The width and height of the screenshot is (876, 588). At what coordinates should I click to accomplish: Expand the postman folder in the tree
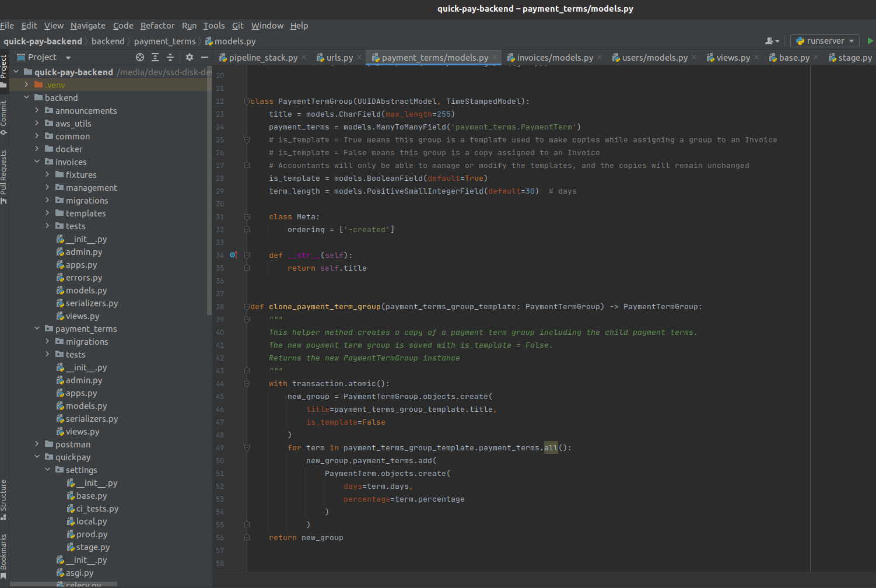coord(37,444)
